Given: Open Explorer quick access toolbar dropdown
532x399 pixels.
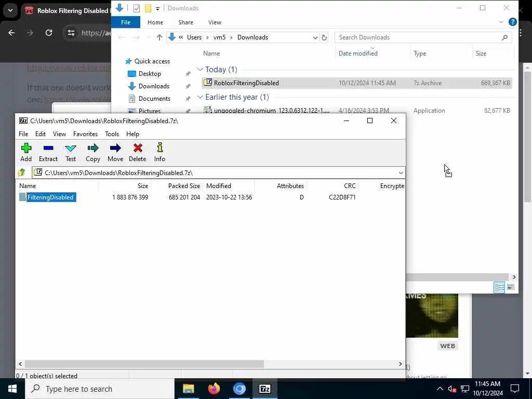Looking at the screenshot, I should (x=158, y=8).
